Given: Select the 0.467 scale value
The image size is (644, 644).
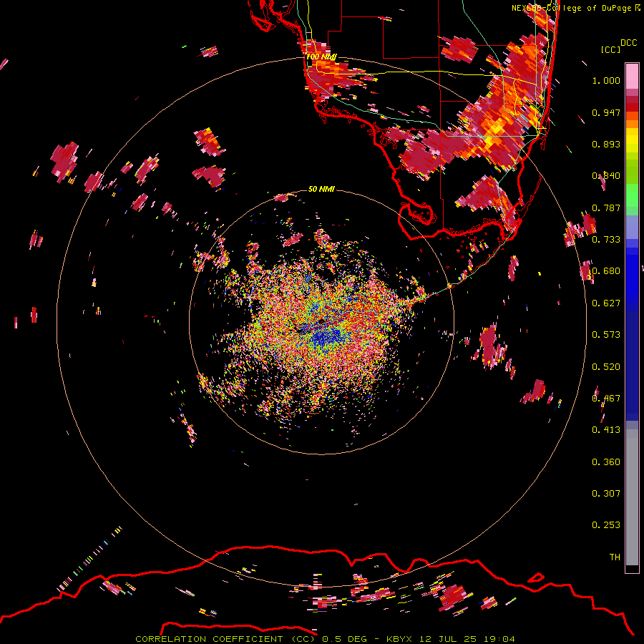Looking at the screenshot, I should click(x=606, y=399).
